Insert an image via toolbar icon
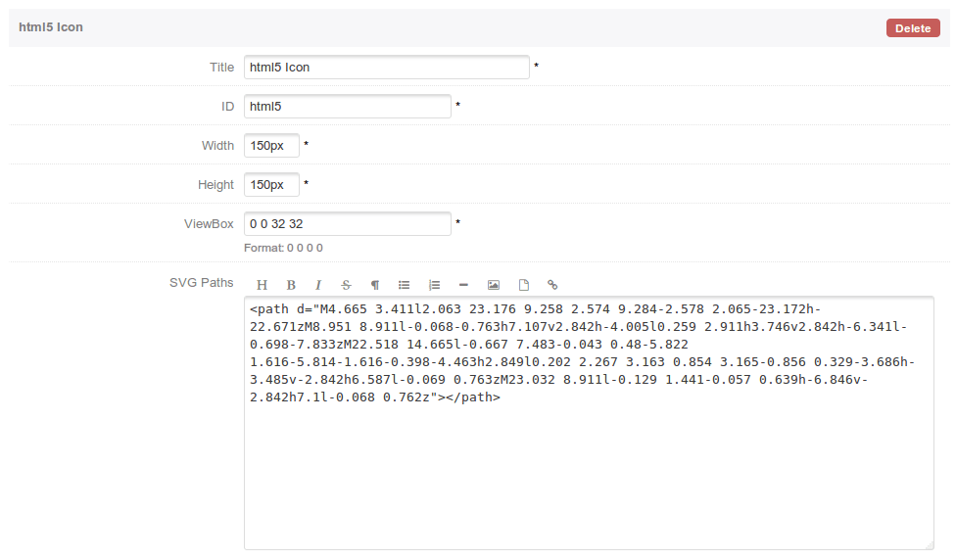956x560 pixels. (494, 285)
